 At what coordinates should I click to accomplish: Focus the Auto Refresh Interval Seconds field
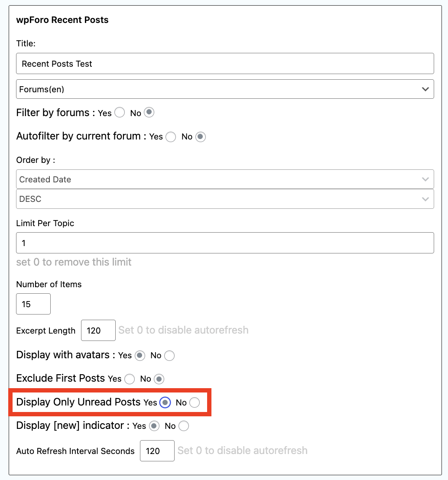pos(157,451)
